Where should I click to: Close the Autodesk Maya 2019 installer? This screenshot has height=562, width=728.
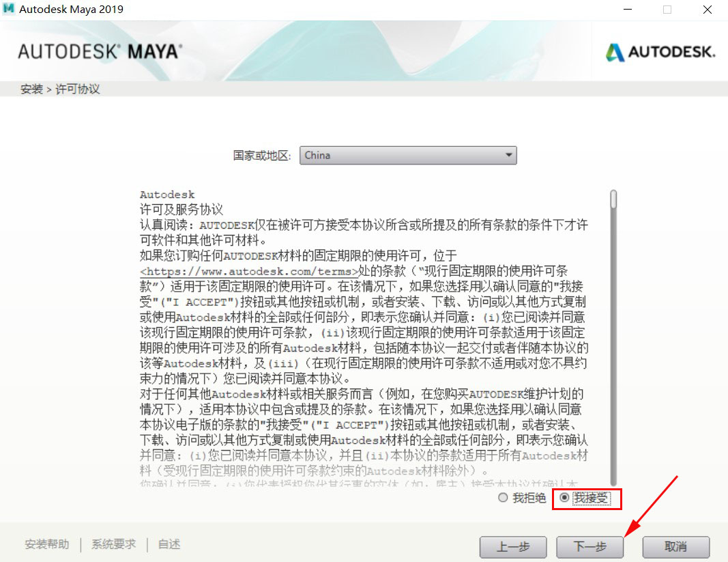707,10
